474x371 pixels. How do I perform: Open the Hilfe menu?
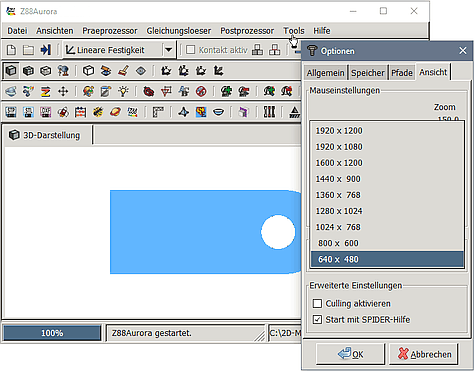[x=322, y=31]
